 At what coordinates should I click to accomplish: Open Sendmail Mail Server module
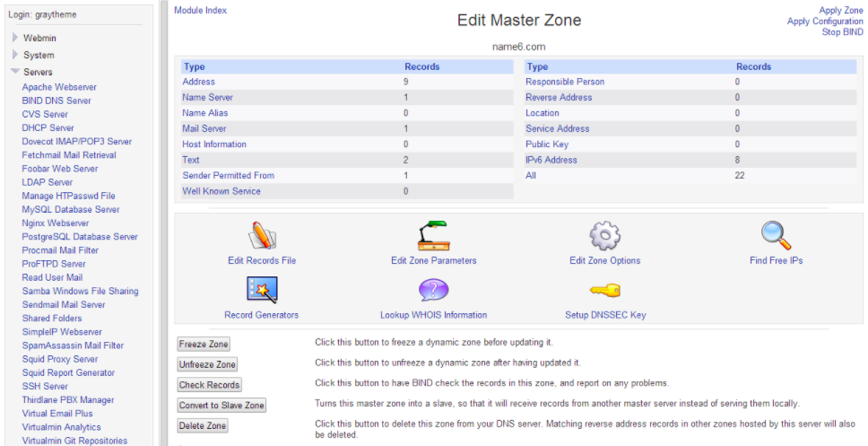coord(64,304)
